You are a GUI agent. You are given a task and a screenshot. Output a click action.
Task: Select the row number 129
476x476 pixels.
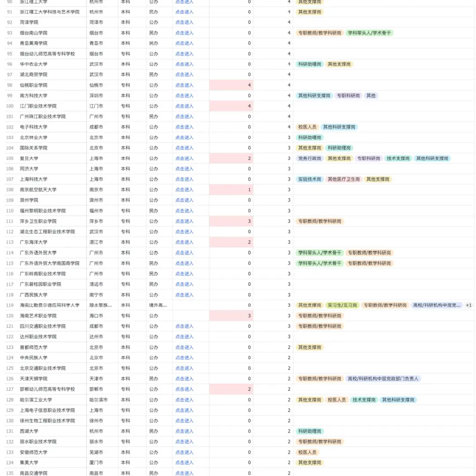coord(10,410)
